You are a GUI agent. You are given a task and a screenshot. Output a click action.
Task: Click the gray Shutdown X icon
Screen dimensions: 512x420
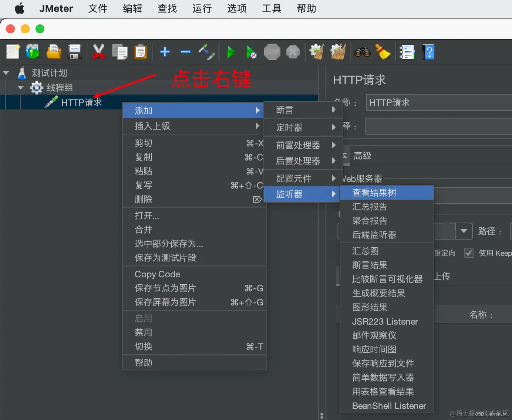[293, 52]
